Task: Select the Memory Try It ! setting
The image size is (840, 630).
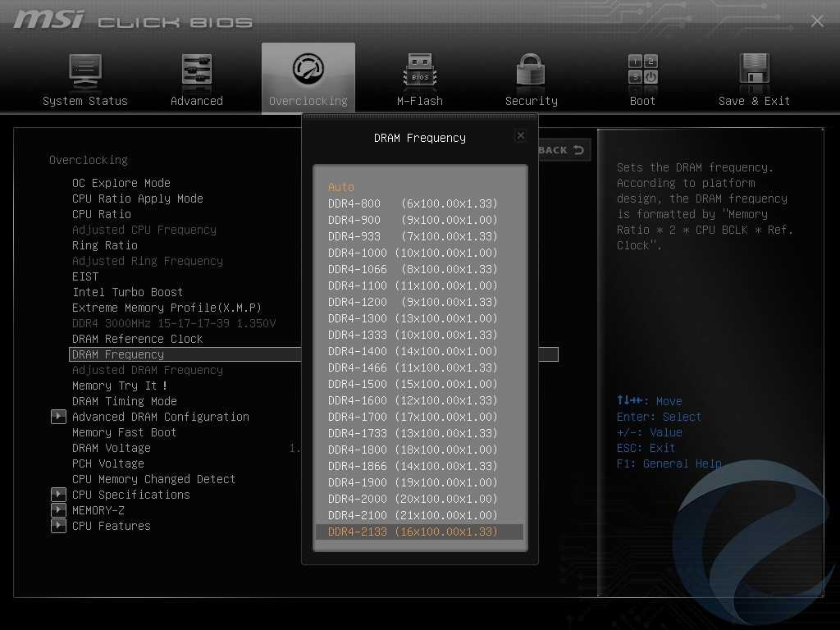Action: tap(120, 386)
